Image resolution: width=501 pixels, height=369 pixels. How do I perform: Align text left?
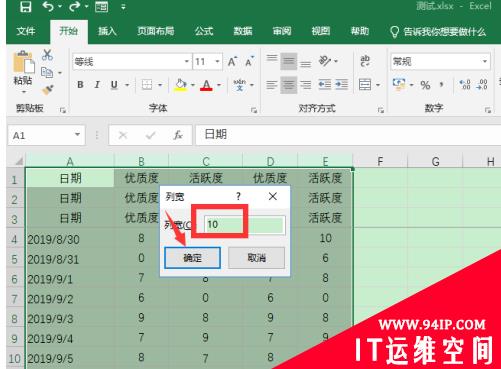272,85
